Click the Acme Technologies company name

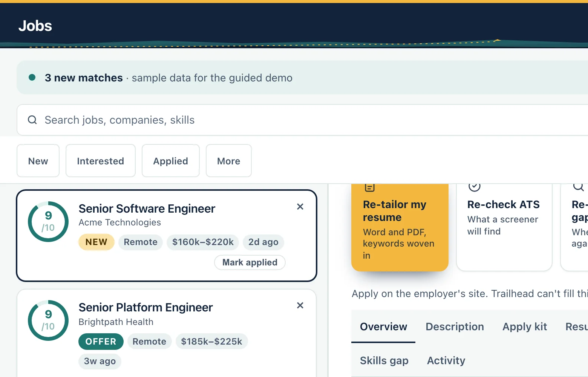[120, 222]
